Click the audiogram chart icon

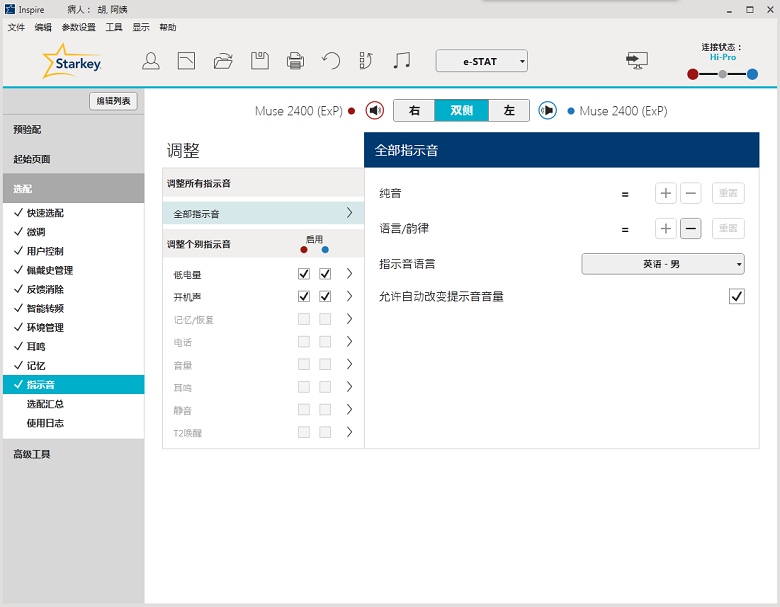coord(186,61)
